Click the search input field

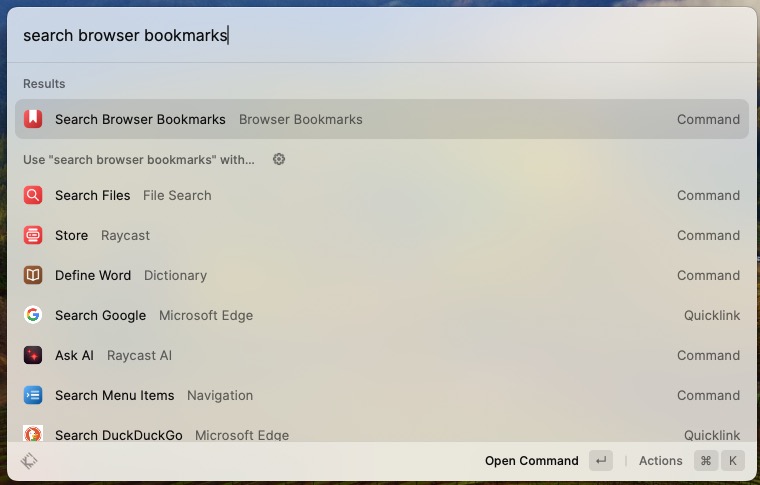(382, 35)
